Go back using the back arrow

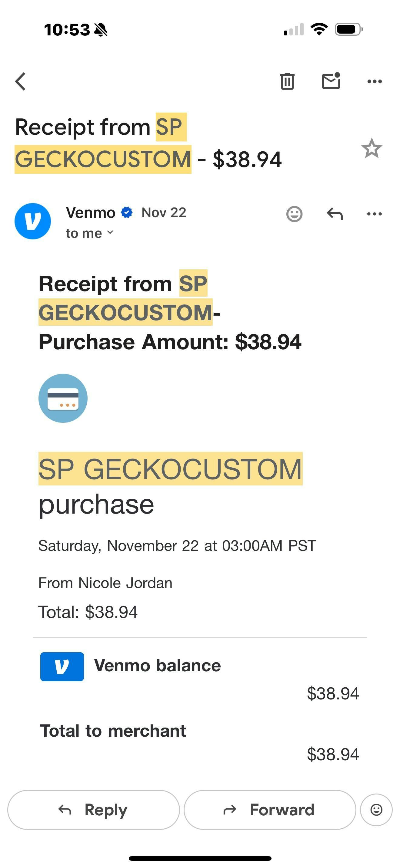(21, 81)
